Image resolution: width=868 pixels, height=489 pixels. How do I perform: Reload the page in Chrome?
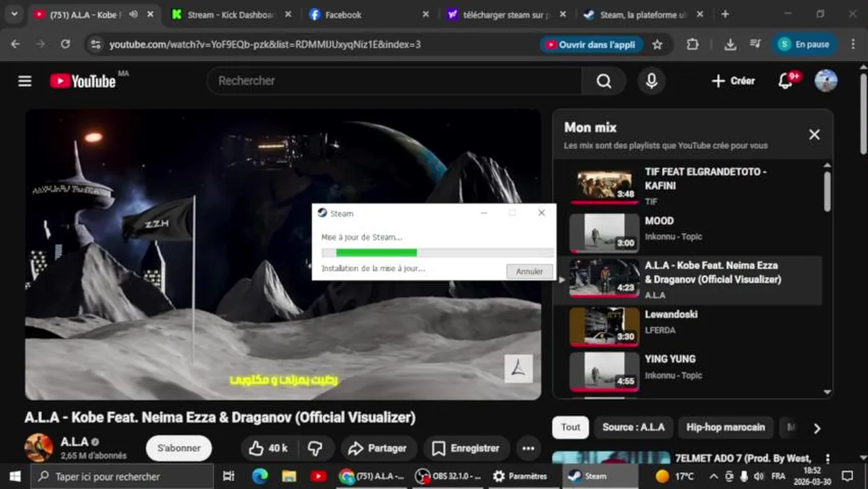[65, 44]
